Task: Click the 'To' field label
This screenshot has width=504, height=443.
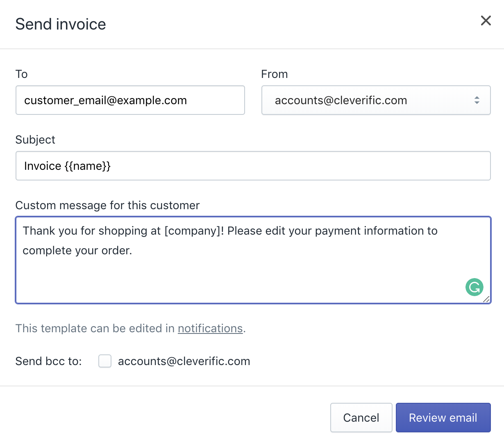Action: (x=21, y=74)
